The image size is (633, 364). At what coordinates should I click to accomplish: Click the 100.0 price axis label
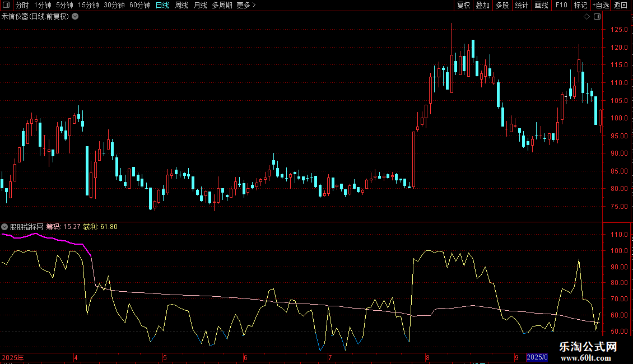click(619, 118)
